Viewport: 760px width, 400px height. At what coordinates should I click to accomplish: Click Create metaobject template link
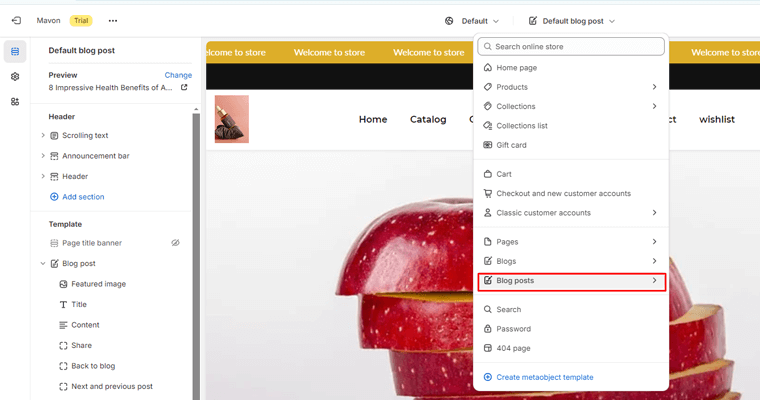click(544, 377)
